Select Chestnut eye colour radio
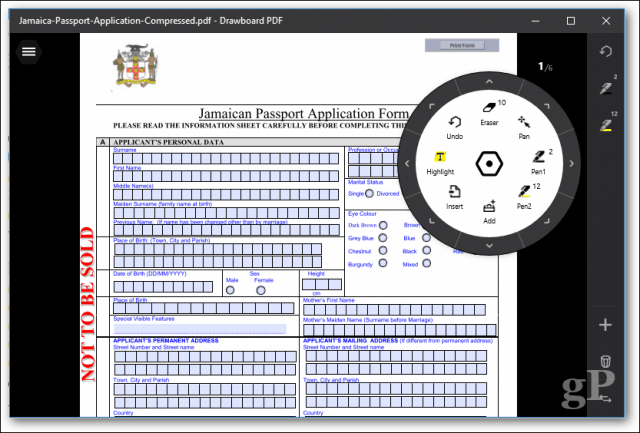Screen dimensions: 640x433 (383, 250)
